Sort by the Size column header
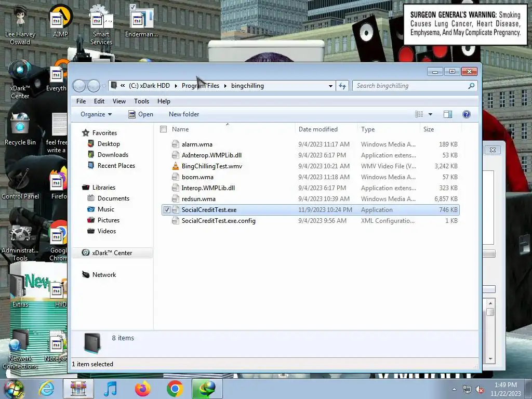Viewport: 532px width, 399px height. tap(441, 129)
